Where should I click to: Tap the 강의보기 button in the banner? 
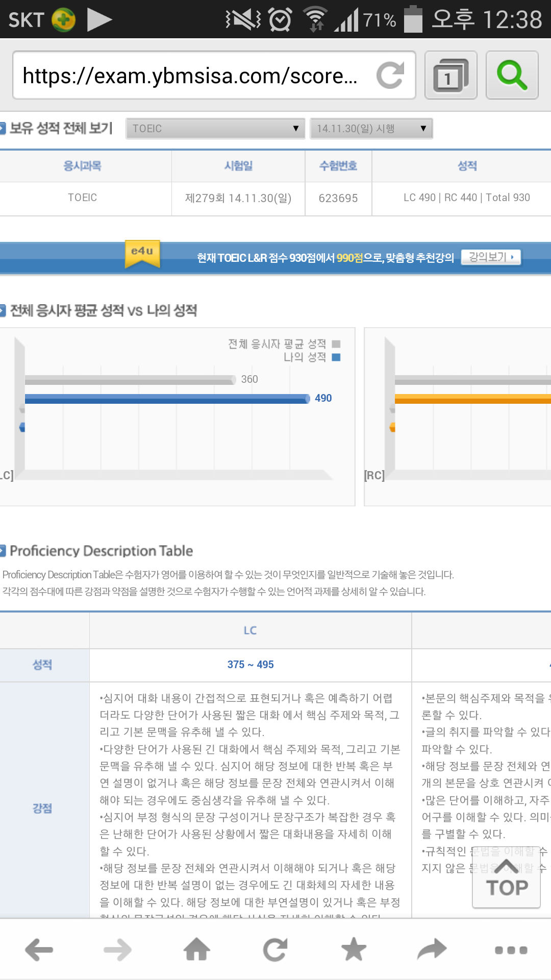point(491,257)
